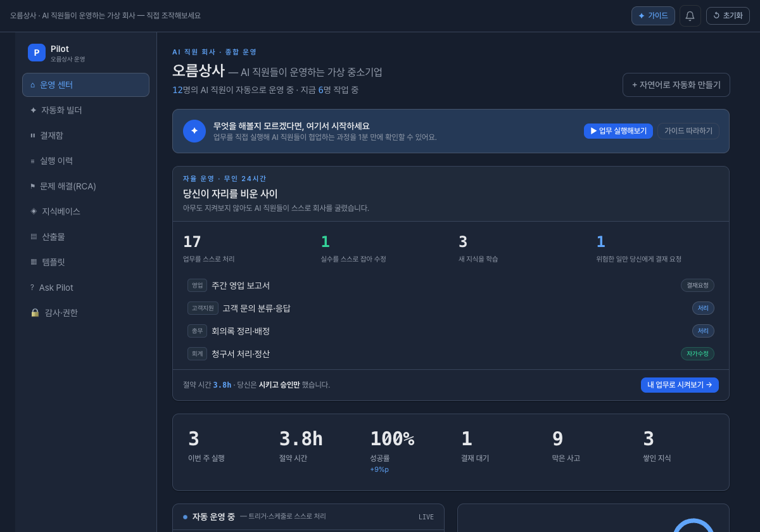
Task: Click the 초기화 reset button
Action: tap(728, 16)
